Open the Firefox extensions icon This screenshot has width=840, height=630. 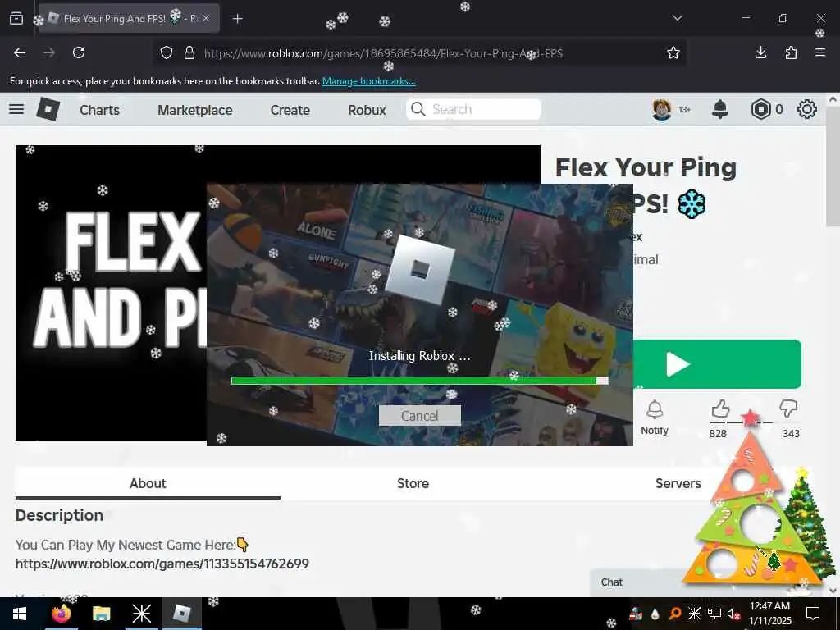click(791, 52)
